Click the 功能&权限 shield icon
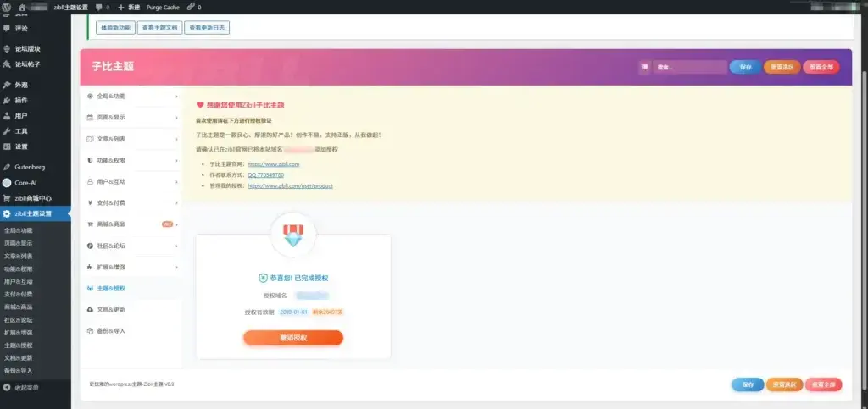Viewport: 868px width, 409px height. (90, 160)
